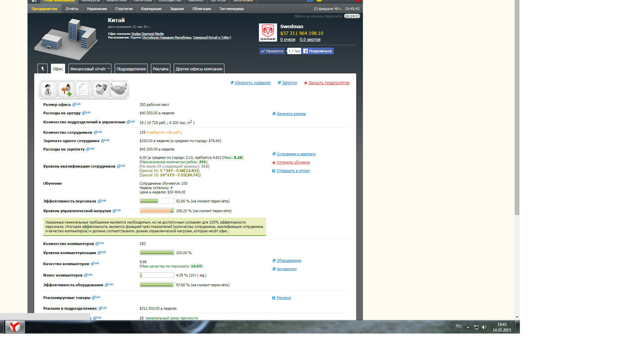Open the Реклама link on the right

pyautogui.click(x=283, y=298)
